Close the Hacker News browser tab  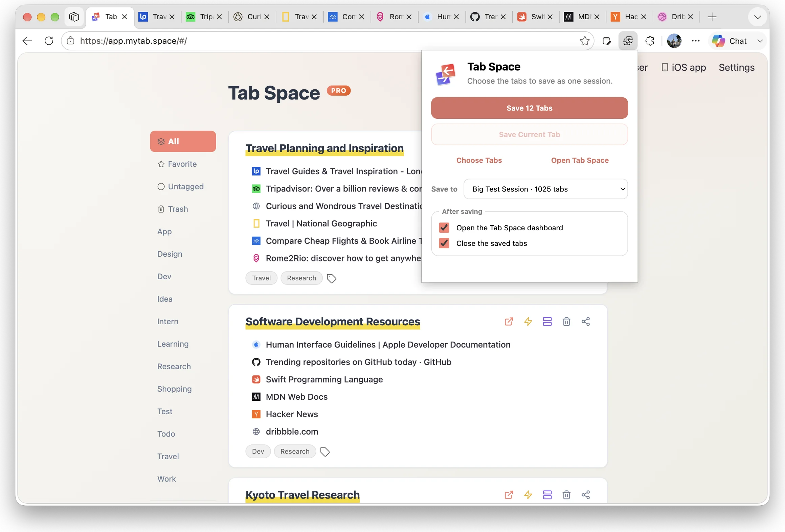pyautogui.click(x=644, y=17)
